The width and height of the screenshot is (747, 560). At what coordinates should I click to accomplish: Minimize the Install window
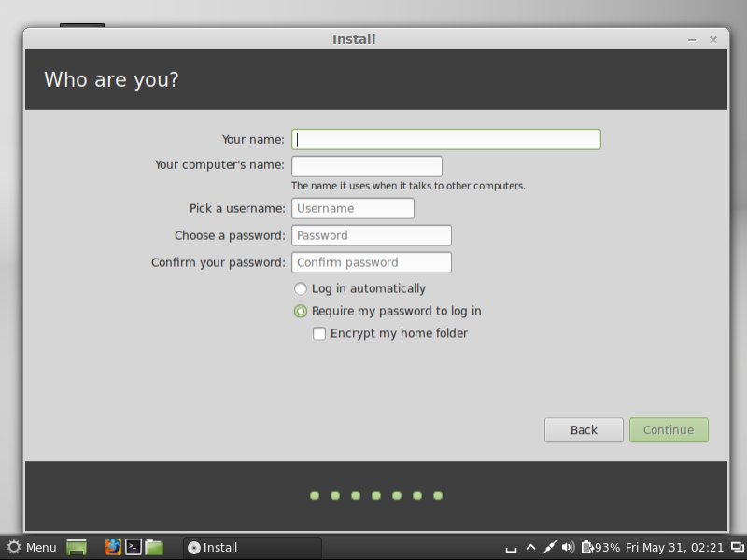tap(692, 40)
